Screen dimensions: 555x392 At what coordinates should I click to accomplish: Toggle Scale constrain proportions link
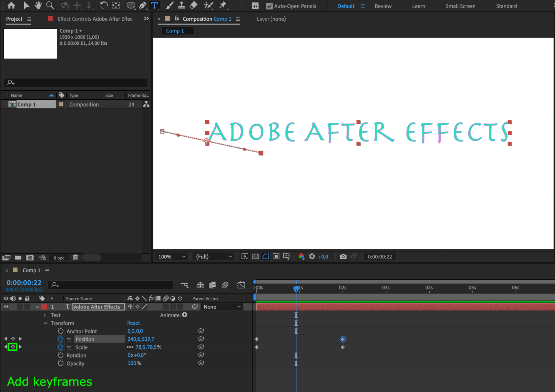pyautogui.click(x=130, y=347)
